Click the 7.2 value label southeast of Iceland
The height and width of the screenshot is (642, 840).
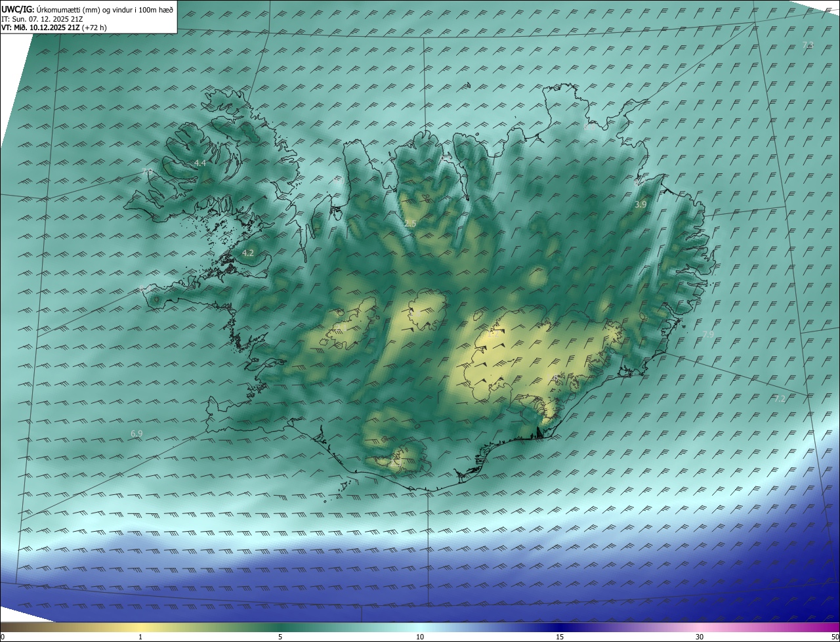coord(780,398)
